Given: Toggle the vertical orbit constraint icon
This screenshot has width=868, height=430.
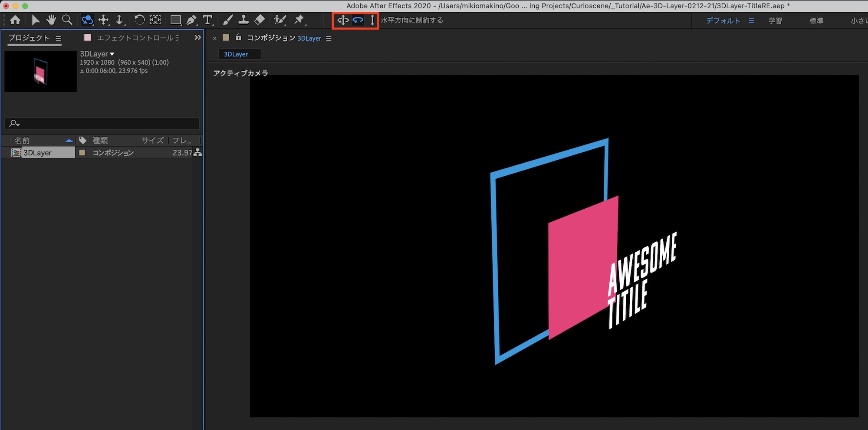Looking at the screenshot, I should click(x=372, y=20).
